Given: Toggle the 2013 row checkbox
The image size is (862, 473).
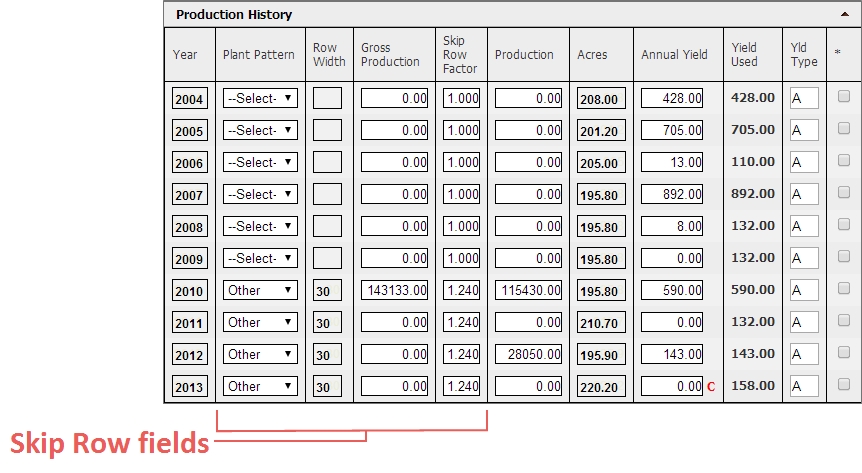Looking at the screenshot, I should (x=843, y=384).
